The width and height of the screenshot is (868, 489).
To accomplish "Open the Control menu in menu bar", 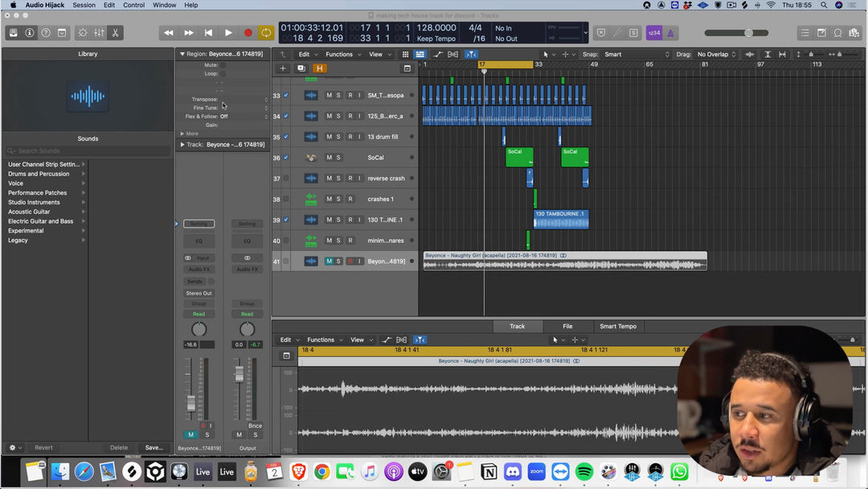I will (133, 5).
